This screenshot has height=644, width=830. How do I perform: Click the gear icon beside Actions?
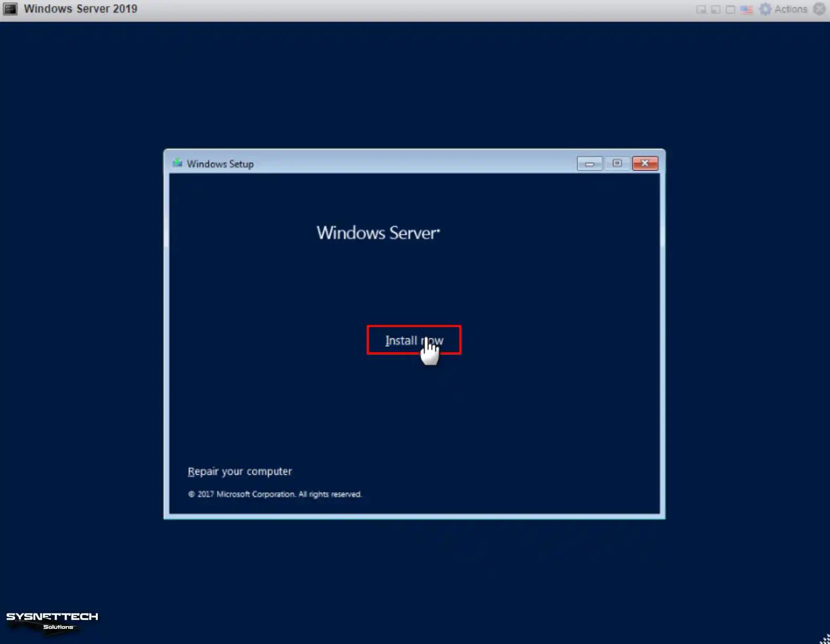(x=765, y=9)
